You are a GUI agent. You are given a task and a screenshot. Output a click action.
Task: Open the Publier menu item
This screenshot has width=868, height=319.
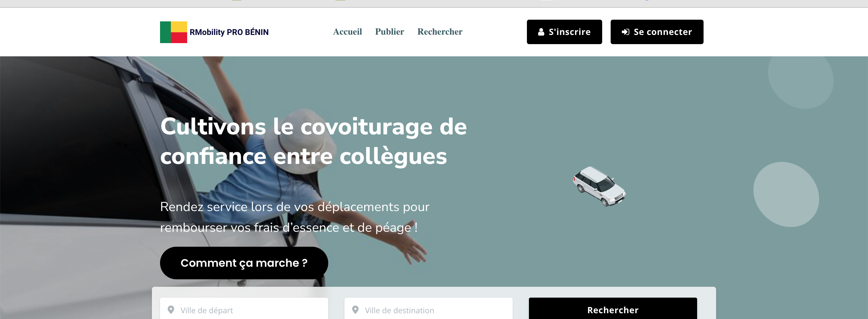coord(389,32)
